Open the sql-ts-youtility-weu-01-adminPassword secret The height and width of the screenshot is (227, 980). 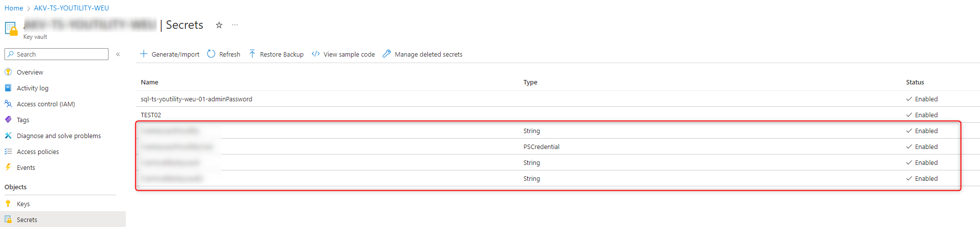pyautogui.click(x=196, y=99)
